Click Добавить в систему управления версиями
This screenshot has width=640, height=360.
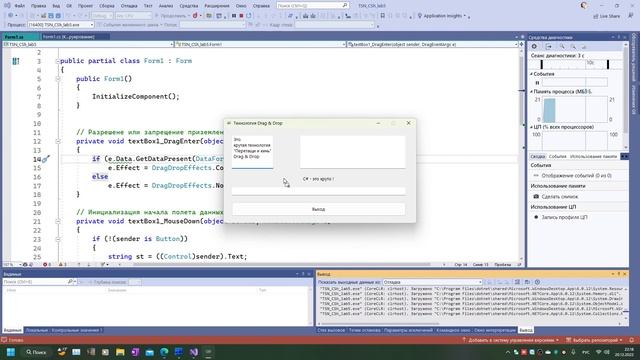pos(510,340)
